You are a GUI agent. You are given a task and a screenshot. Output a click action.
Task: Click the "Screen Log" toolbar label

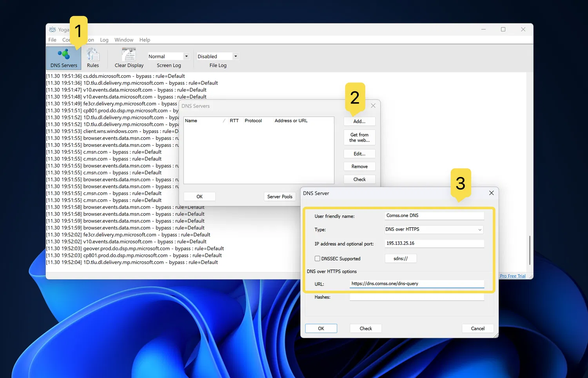tap(169, 65)
